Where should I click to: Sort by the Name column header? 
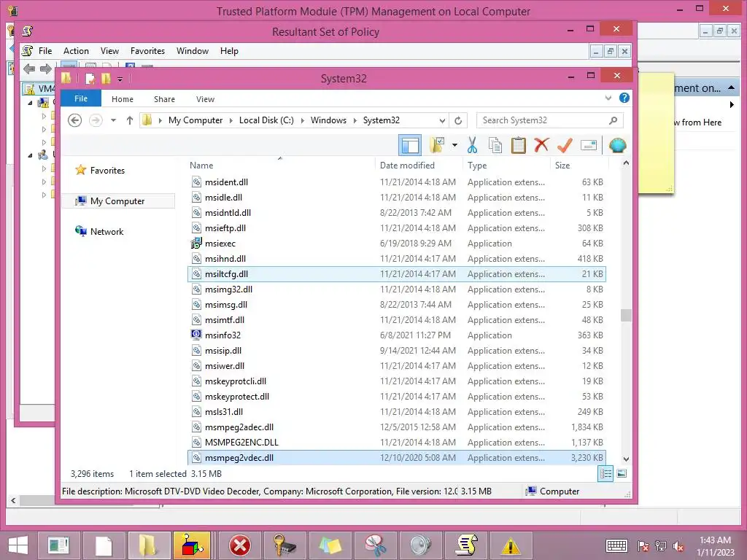click(x=201, y=166)
